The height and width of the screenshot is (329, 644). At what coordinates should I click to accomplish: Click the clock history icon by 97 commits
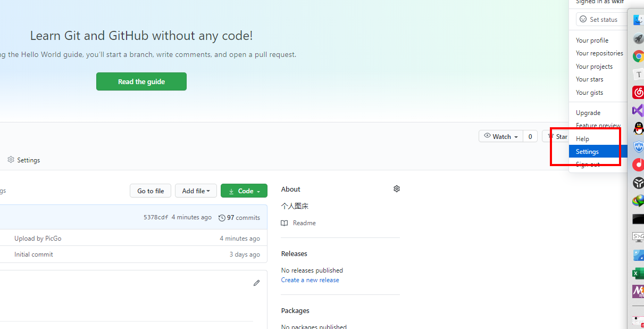click(222, 218)
